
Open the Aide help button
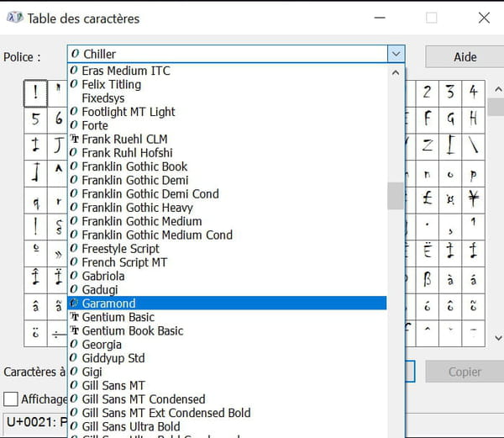[x=465, y=57]
